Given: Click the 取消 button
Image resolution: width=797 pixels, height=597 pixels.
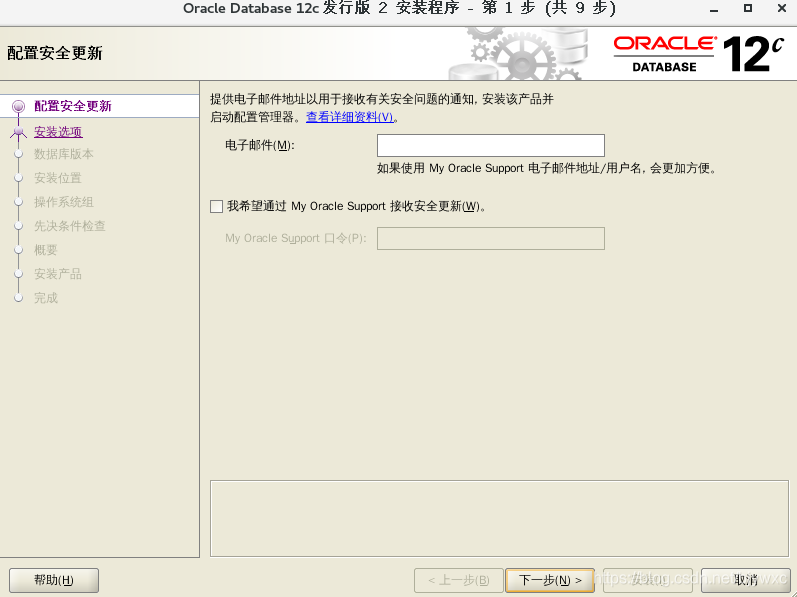Looking at the screenshot, I should [x=745, y=580].
